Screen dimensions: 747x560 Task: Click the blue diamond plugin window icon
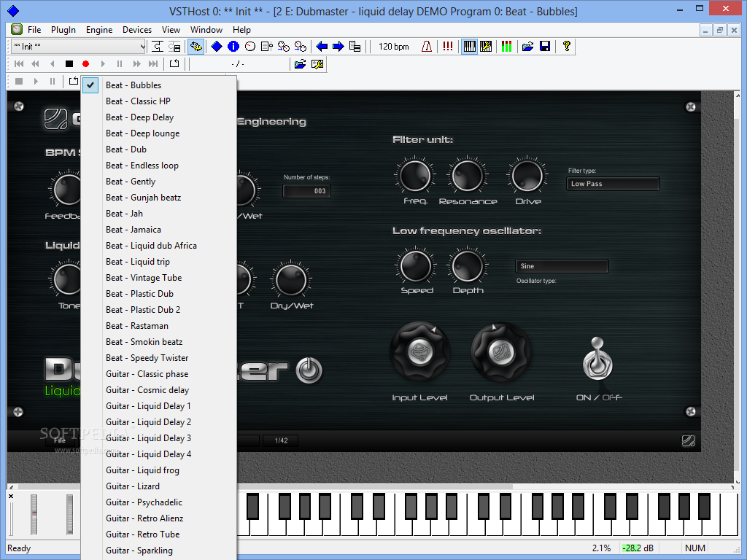point(217,46)
